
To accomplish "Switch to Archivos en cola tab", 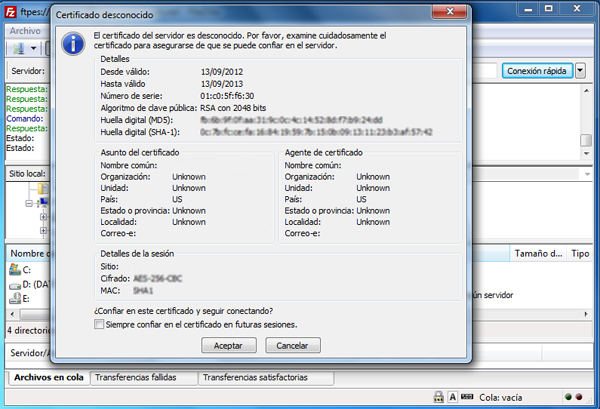I will pyautogui.click(x=49, y=377).
